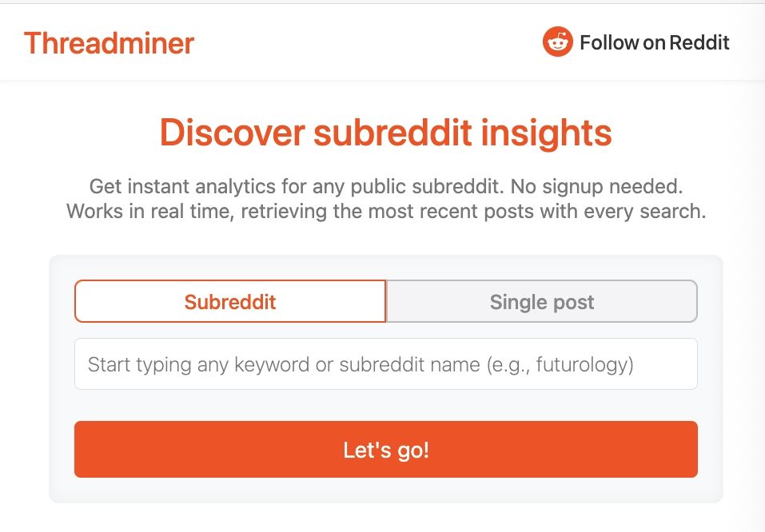Click the 'Get instant analytics' description line

(x=385, y=188)
